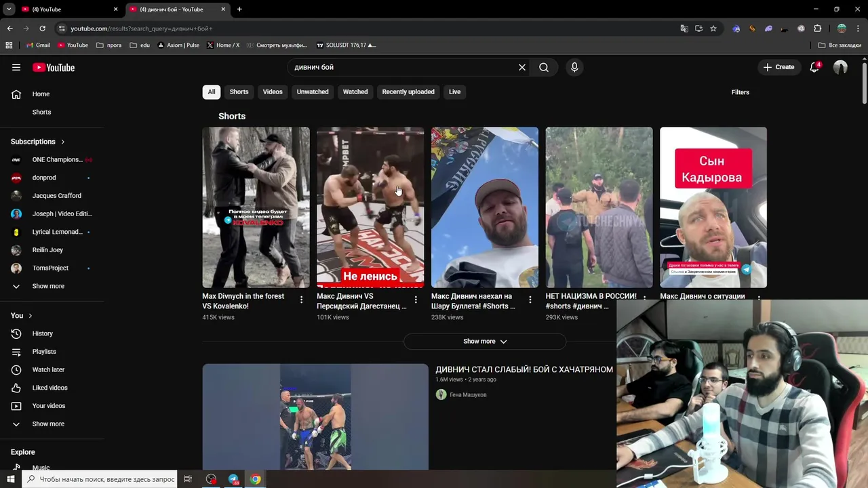The height and width of the screenshot is (488, 868).
Task: Select the Recently uploaded filter chip
Action: tap(408, 92)
